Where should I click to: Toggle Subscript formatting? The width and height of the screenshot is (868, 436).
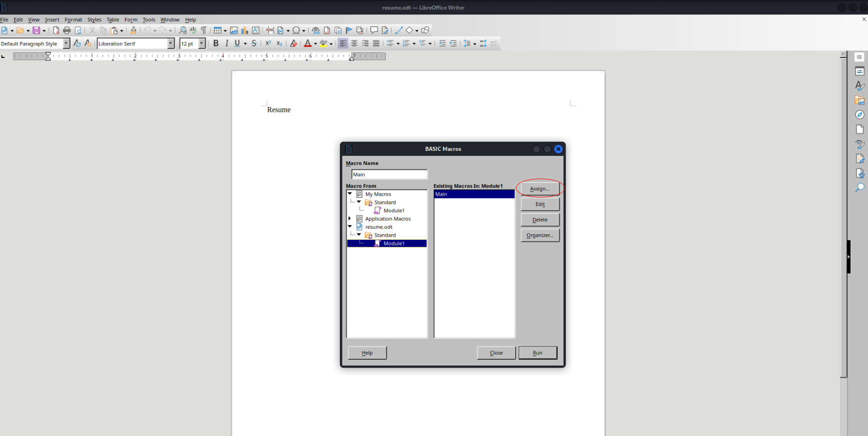[x=279, y=43]
